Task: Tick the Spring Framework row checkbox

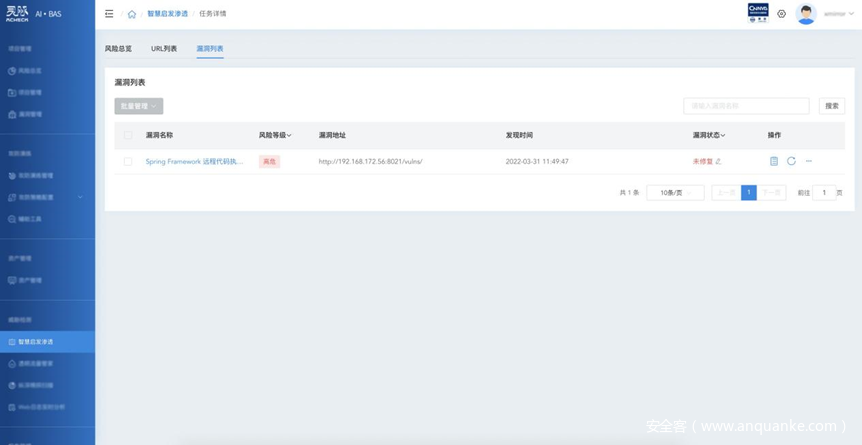Action: tap(128, 161)
